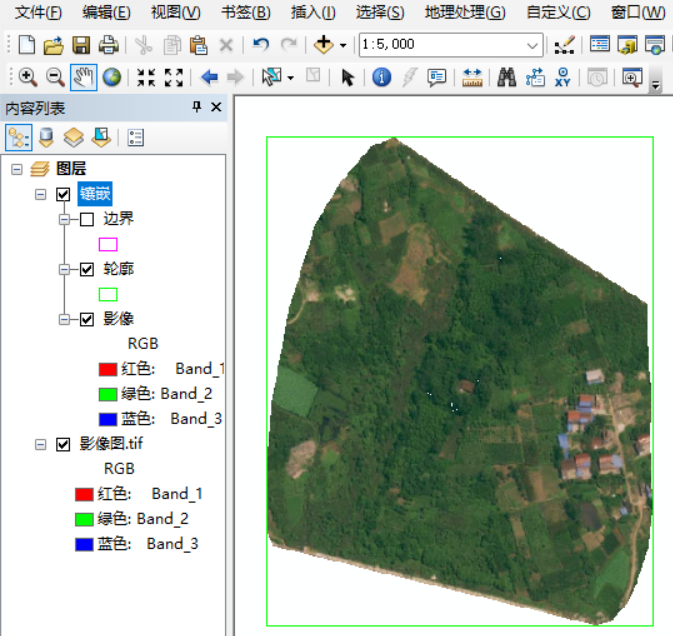Click the magenta 边界 symbol swatch
673x636 pixels.
point(107,244)
